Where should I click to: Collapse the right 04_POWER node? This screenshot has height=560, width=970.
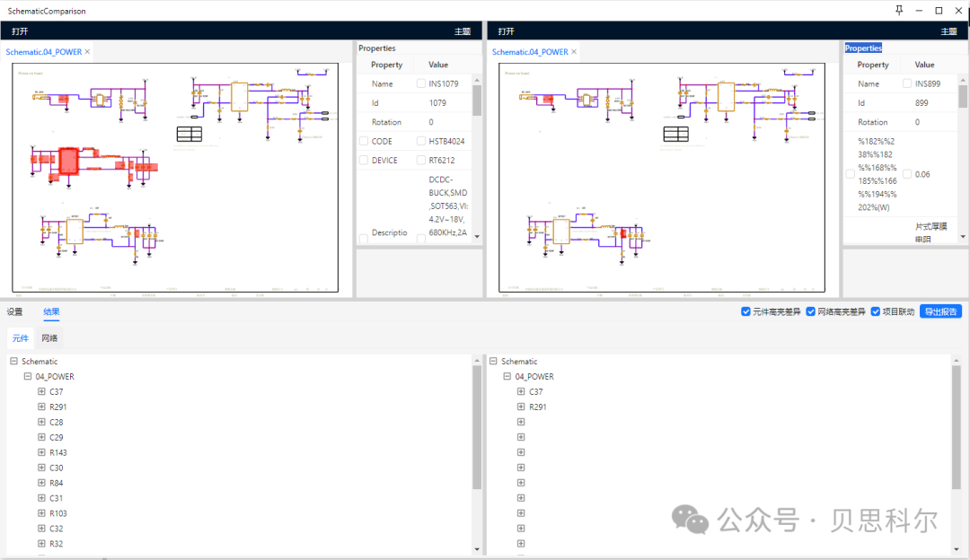pos(507,376)
